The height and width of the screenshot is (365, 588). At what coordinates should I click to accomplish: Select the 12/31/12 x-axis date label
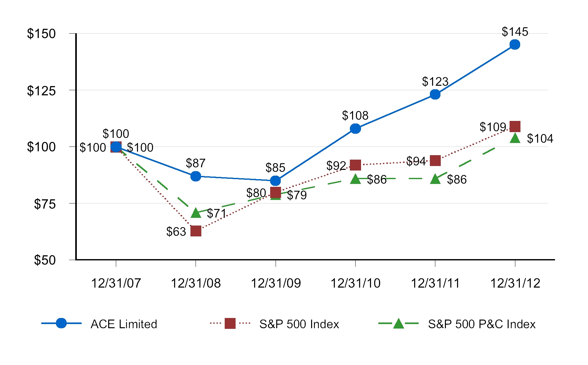(515, 283)
